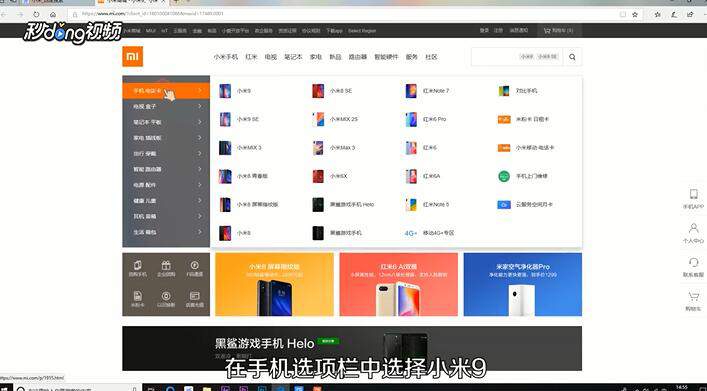Expand the 生活 箱包 category
The height and width of the screenshot is (391, 707).
(166, 232)
